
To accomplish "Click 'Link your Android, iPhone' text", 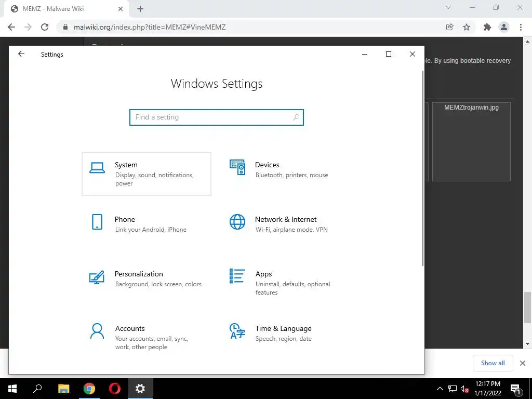I will point(151,230).
